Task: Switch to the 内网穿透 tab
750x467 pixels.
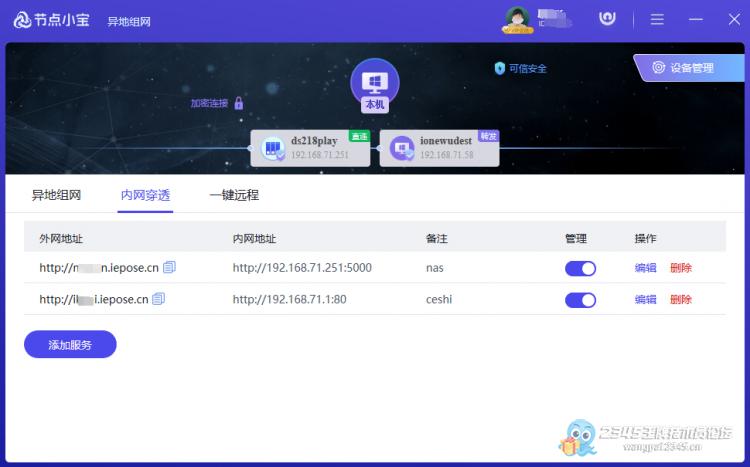Action: click(x=145, y=195)
